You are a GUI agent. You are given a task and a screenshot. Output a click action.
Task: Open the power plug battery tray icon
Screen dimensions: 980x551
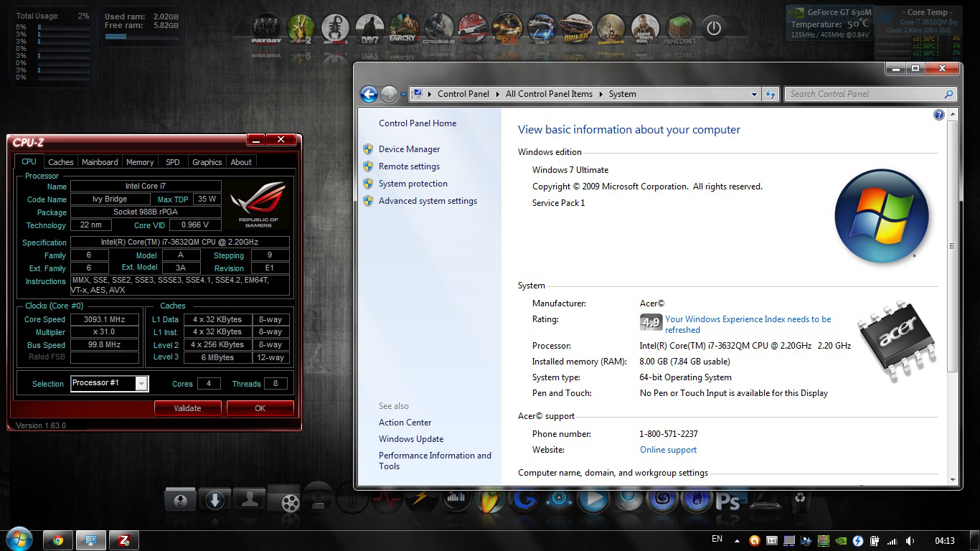click(875, 540)
